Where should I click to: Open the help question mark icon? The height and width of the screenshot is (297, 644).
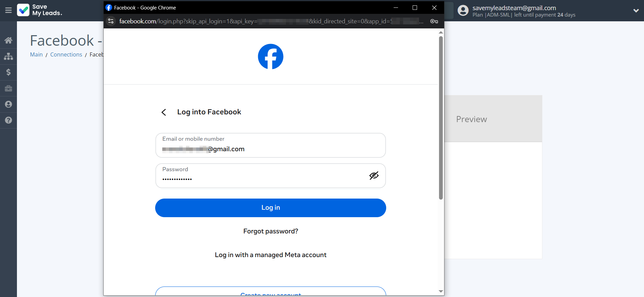[8, 120]
